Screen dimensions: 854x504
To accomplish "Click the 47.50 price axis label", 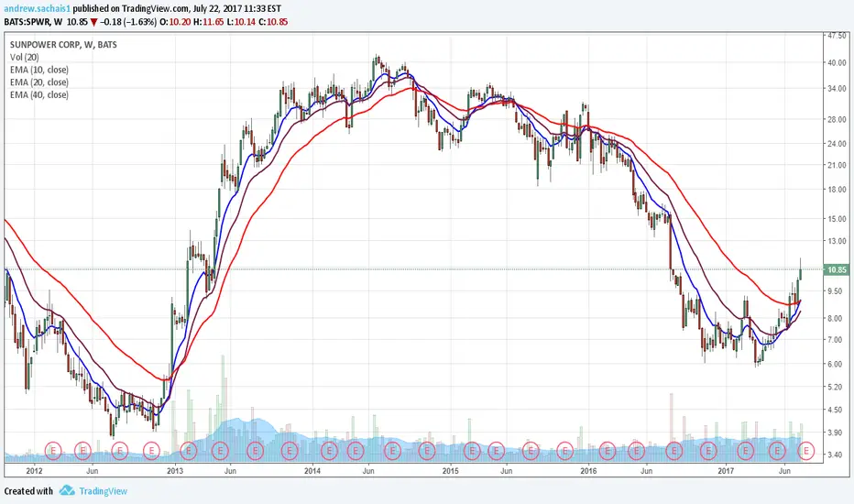I will [837, 36].
